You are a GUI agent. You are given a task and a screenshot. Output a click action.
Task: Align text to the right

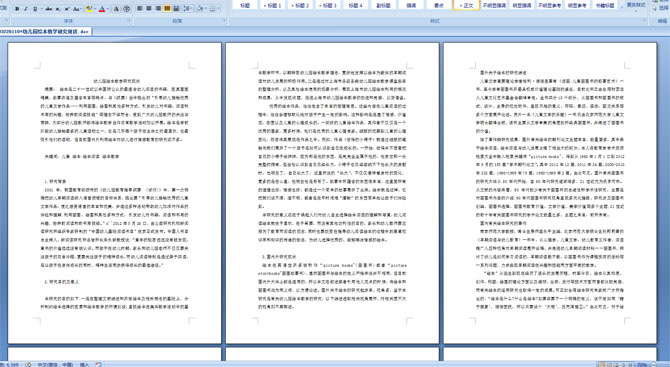point(158,9)
